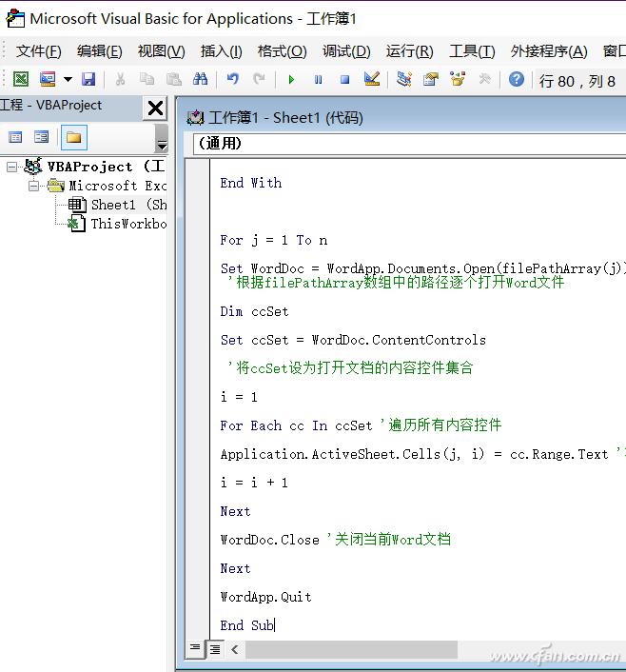Open the Insert object dropdown arrow
This screenshot has width=626, height=672.
point(68,79)
